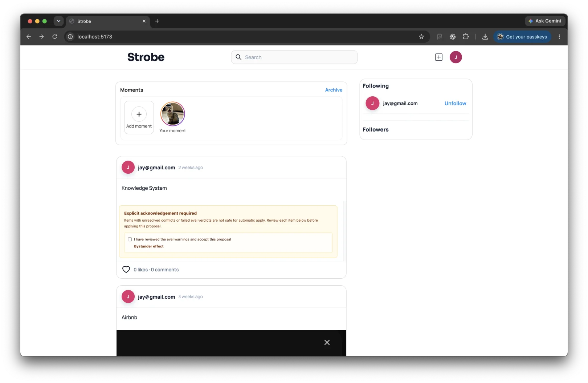Click the avatar on the Knowledge System post

pyautogui.click(x=128, y=168)
